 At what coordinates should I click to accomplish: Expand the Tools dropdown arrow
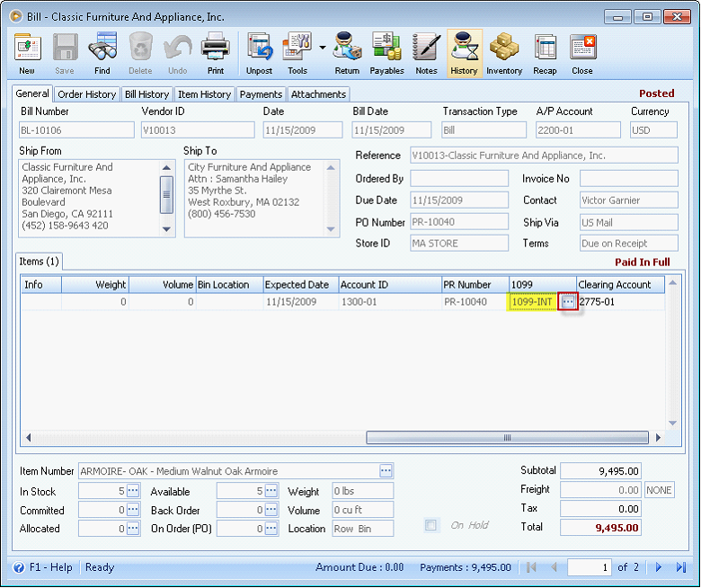pos(323,47)
